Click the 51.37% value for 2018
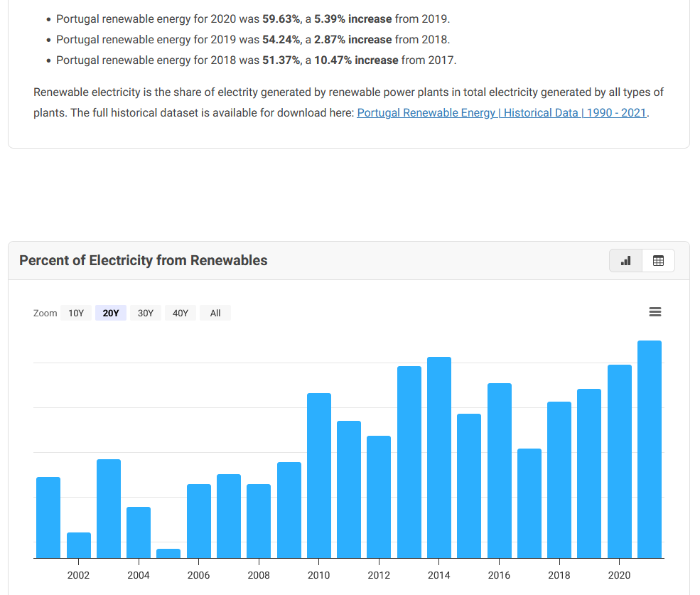This screenshot has height=595, width=700. [x=281, y=60]
